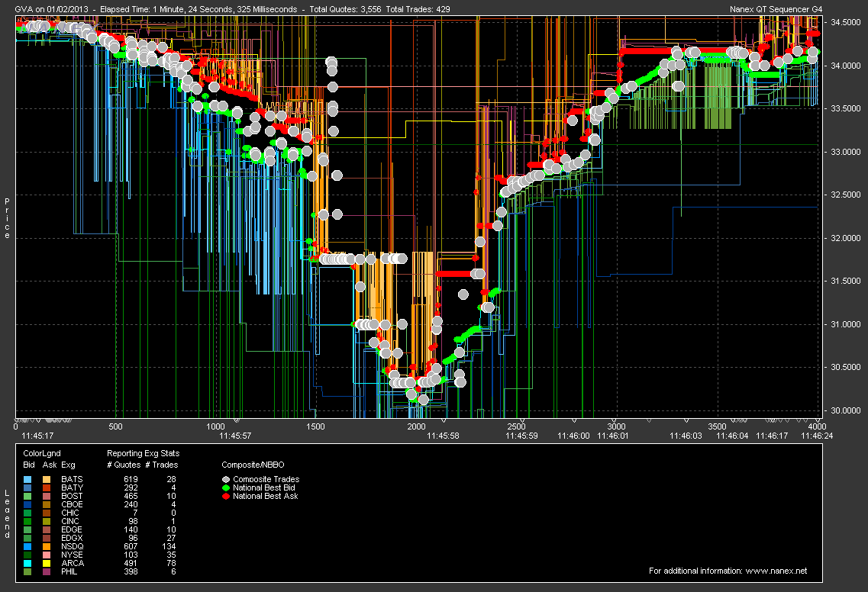Click the 31.5000 price axis label
Screen dimensions: 868x592
[845, 281]
